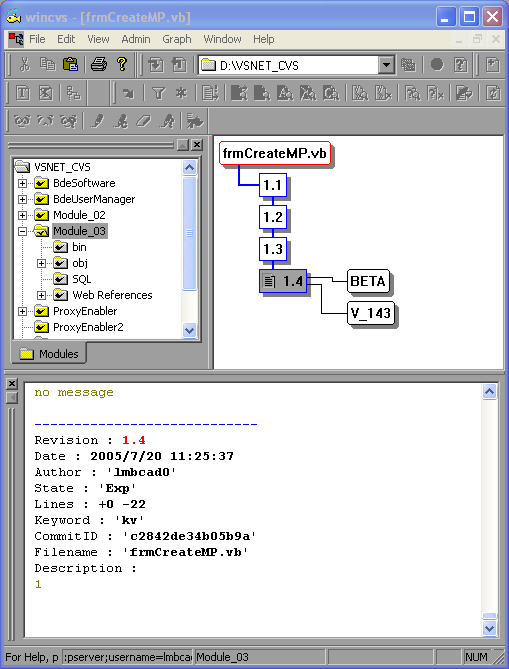Click the Copy icon beside the scissors
Viewport: 509px width, 669px height.
coord(47,65)
